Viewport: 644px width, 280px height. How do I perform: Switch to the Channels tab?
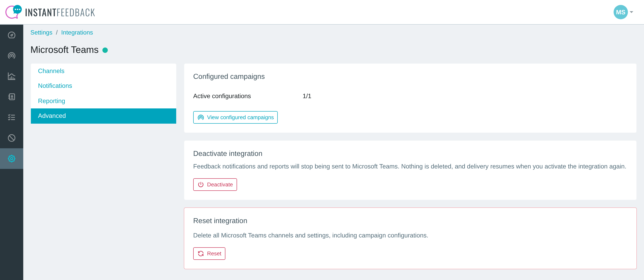click(x=104, y=71)
